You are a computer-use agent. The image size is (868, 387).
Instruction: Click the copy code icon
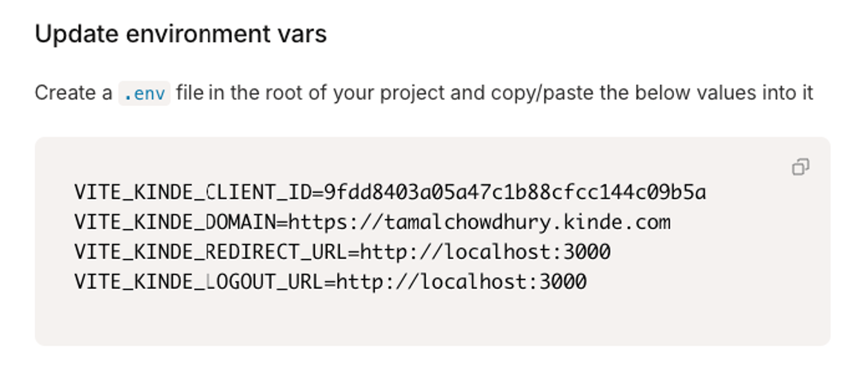[801, 167]
